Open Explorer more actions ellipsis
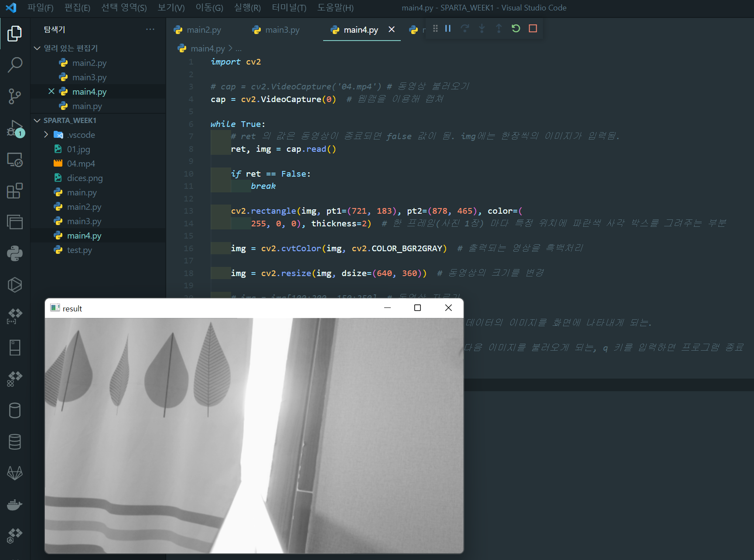This screenshot has width=754, height=560. pyautogui.click(x=150, y=29)
